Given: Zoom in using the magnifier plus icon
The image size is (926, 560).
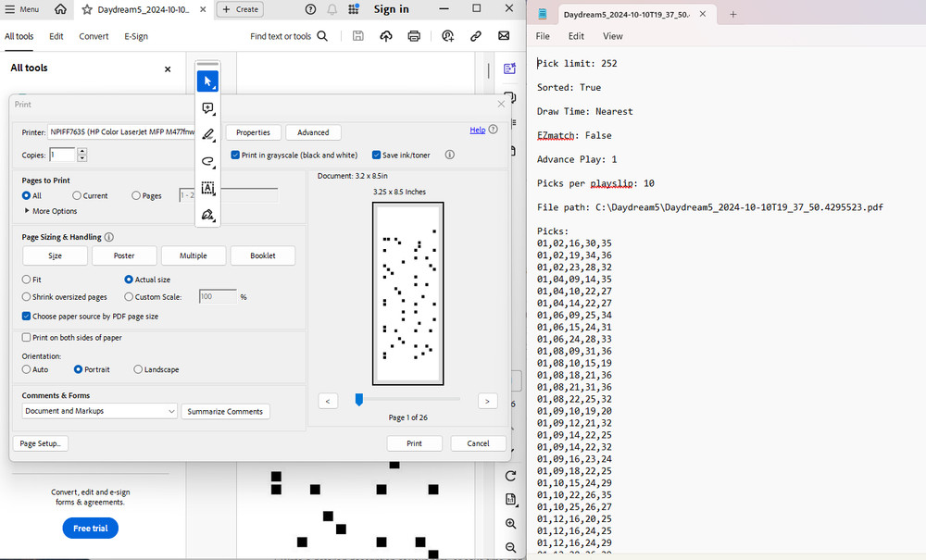Looking at the screenshot, I should coord(510,524).
